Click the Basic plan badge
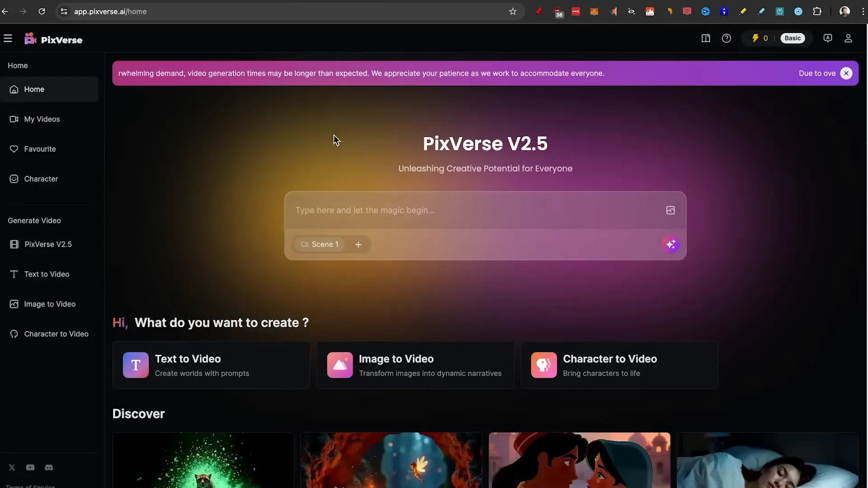 click(x=793, y=38)
